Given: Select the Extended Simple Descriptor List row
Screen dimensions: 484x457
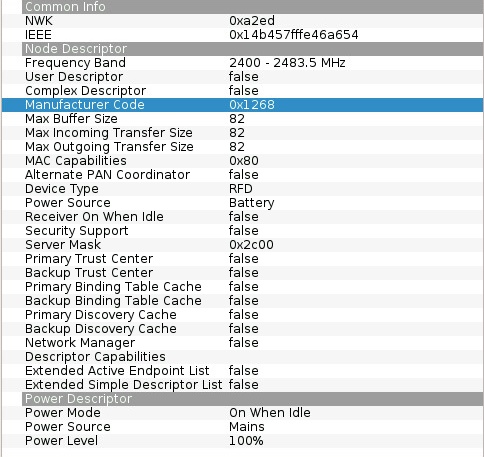Looking at the screenshot, I should point(243,385).
